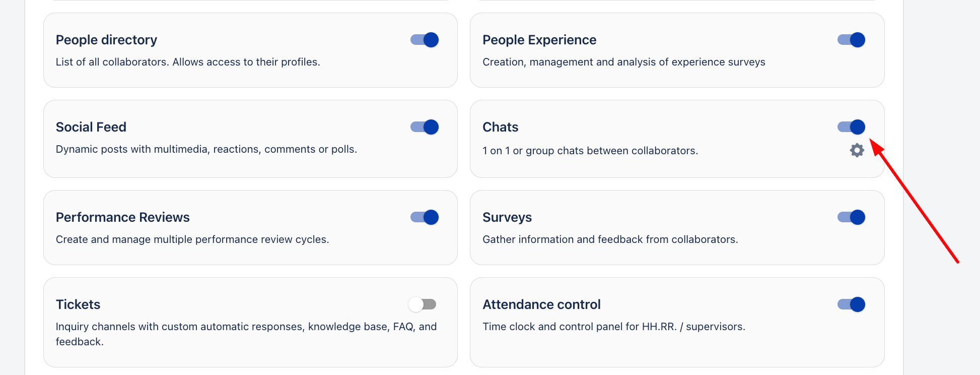This screenshot has width=980, height=375.
Task: Click the '1 on 1 or group chats' description
Action: [590, 151]
